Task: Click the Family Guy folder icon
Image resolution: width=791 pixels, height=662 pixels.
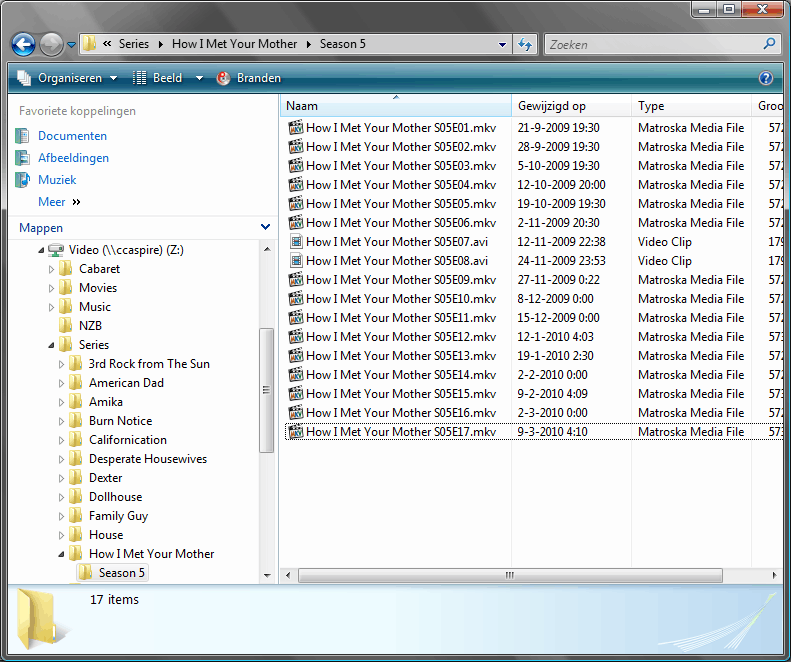Action: pos(76,516)
